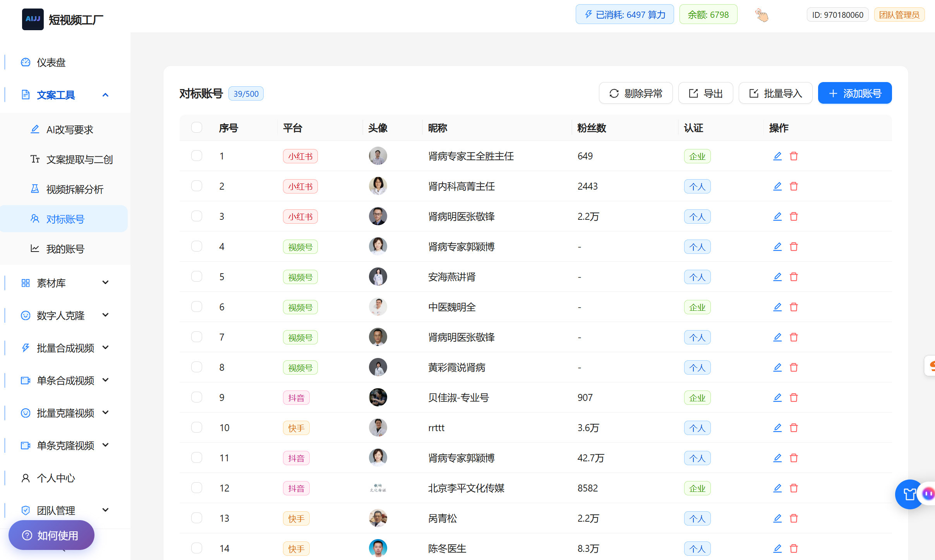Delete the rrttt account row
Image resolution: width=935 pixels, height=560 pixels.
(794, 428)
